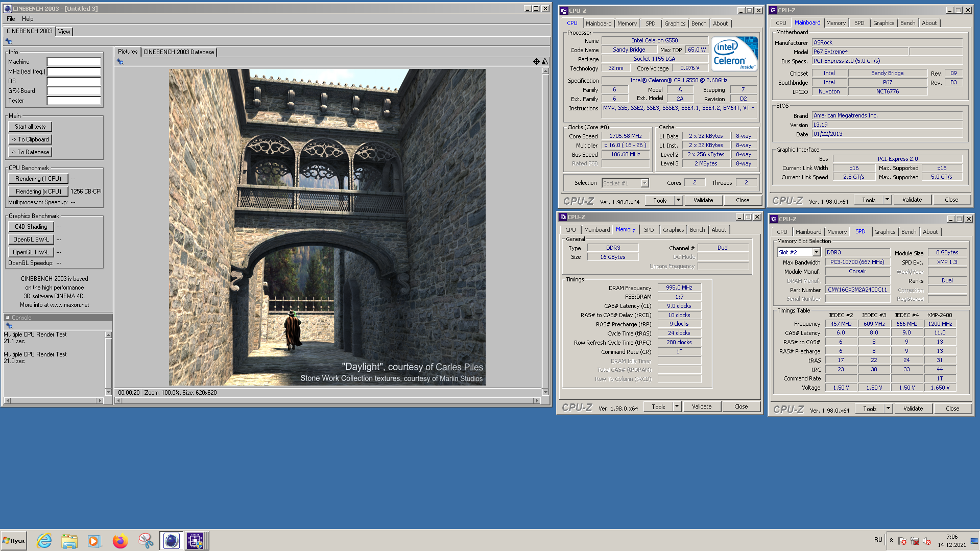
Task: Select the Pictures tab
Action: tap(128, 52)
